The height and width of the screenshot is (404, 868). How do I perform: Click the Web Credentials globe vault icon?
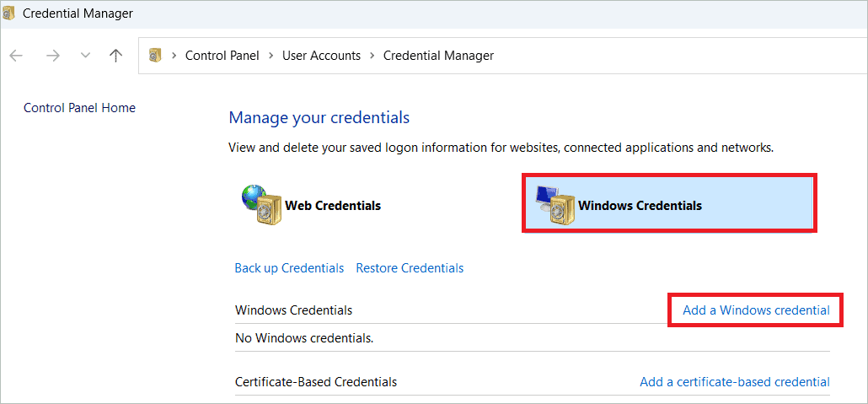click(x=261, y=205)
